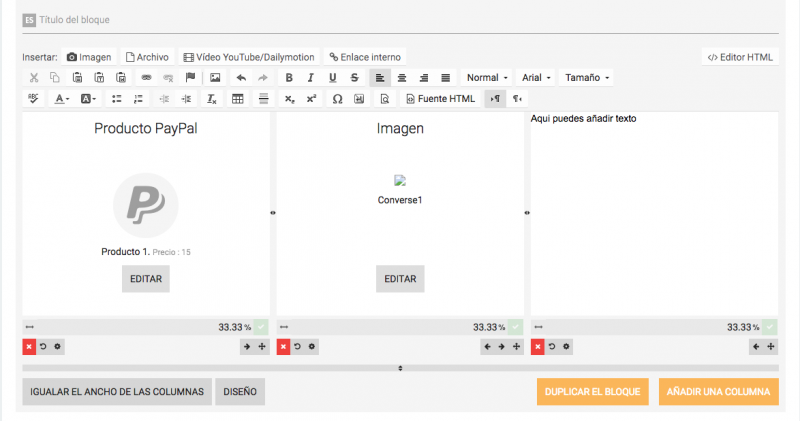Align text to the left
Image resolution: width=800 pixels, height=421 pixels.
click(x=380, y=78)
